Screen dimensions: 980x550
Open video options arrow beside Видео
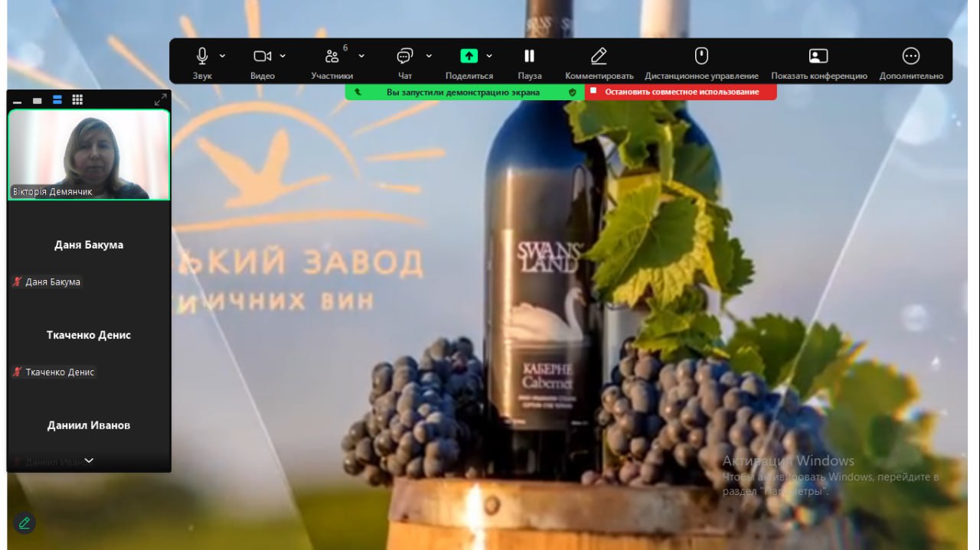tap(283, 56)
